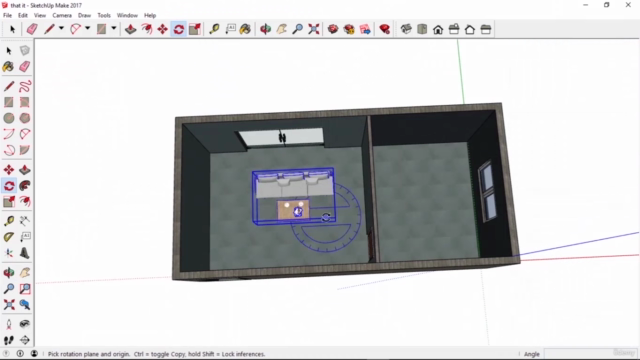Switch to Iso view

point(406,29)
